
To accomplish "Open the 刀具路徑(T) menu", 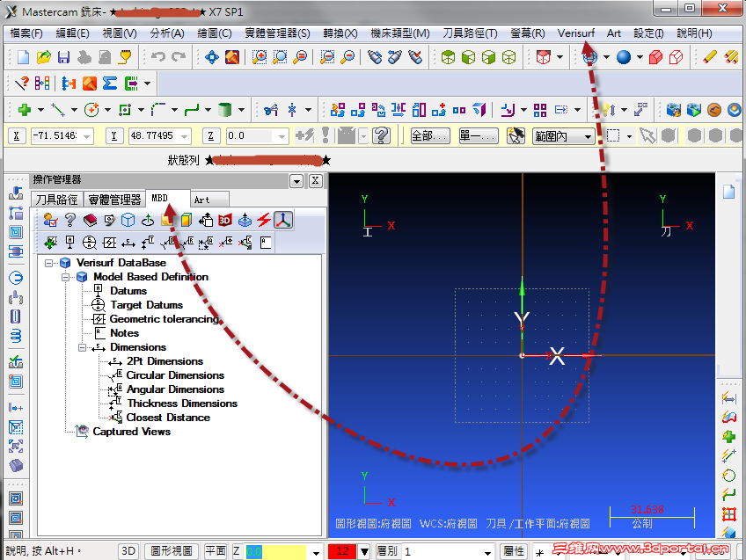I will point(470,33).
